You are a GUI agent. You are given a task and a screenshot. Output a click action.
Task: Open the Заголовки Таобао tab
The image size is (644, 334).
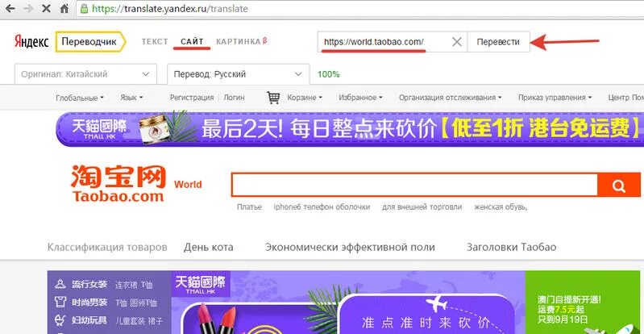(x=511, y=247)
